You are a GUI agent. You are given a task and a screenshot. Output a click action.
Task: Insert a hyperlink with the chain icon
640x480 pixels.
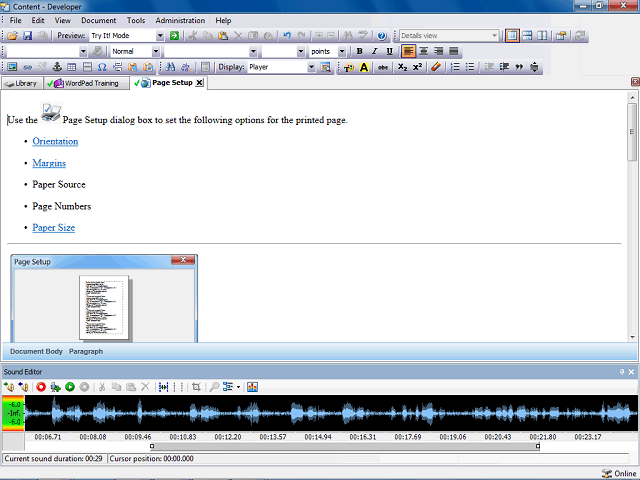[27, 67]
